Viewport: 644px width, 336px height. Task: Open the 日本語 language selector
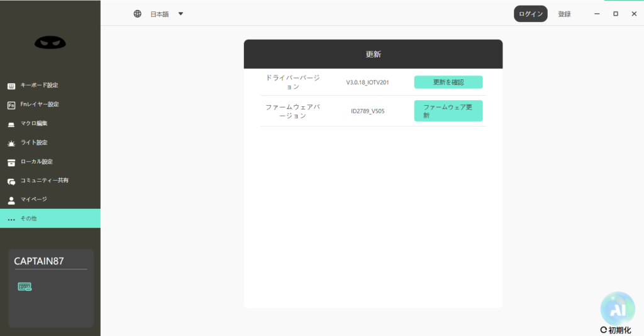pyautogui.click(x=160, y=14)
